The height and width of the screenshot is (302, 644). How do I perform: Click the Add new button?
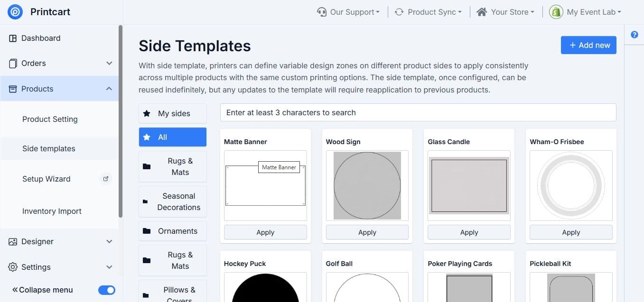tap(588, 45)
